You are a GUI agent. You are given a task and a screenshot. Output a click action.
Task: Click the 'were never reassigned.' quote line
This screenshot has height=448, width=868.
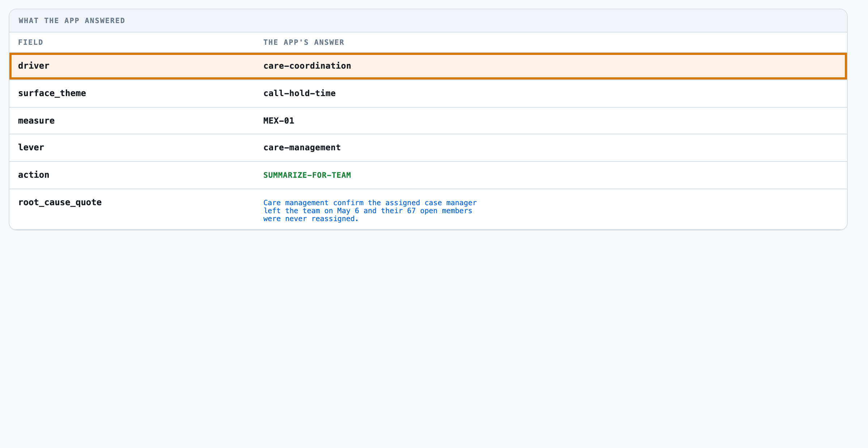311,219
